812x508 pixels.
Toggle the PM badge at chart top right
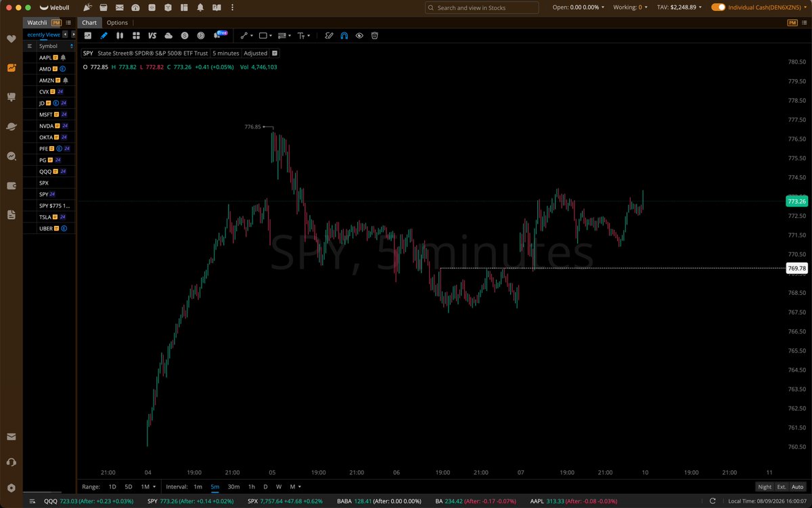click(792, 22)
